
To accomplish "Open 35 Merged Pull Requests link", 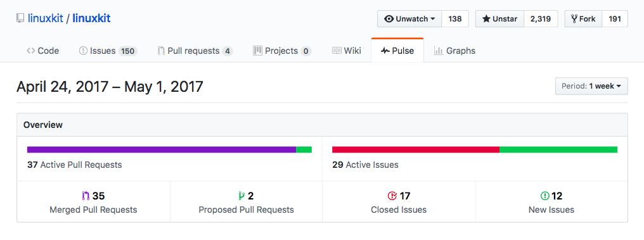I will tap(93, 203).
